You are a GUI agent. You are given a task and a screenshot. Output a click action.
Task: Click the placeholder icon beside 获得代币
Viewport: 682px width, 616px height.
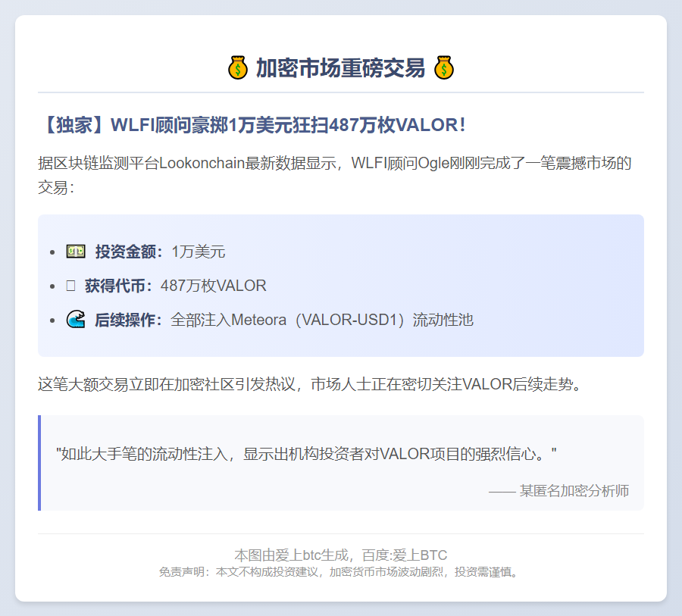coord(72,284)
